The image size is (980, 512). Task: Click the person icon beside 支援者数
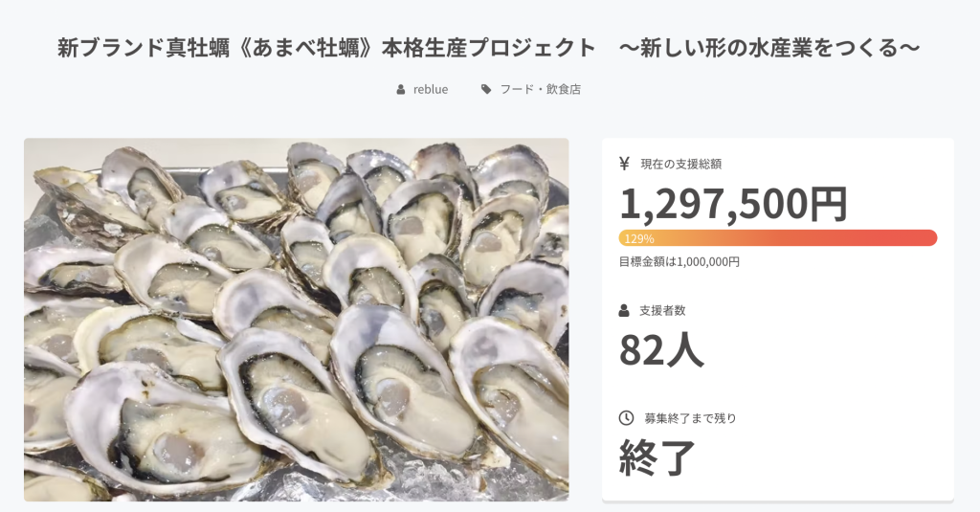click(x=625, y=310)
